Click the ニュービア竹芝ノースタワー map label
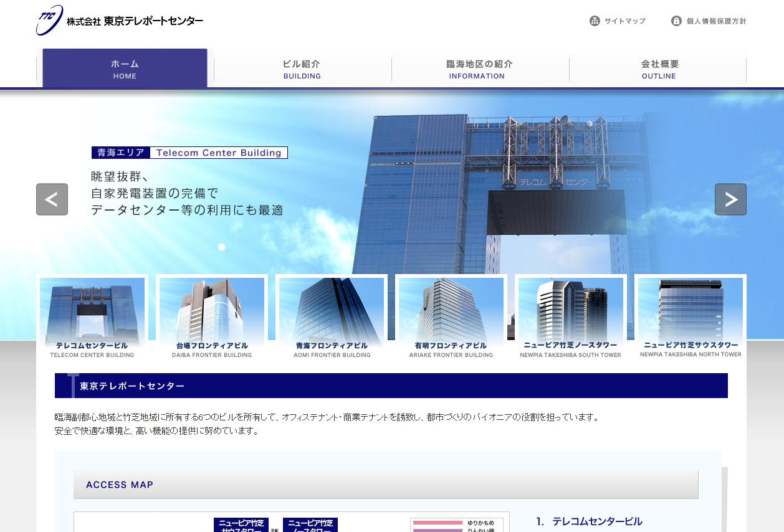Screen dimensions: 784x532 310,525
